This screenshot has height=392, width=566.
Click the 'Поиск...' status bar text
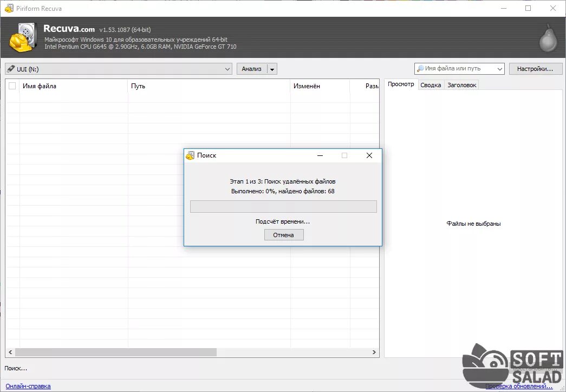16,369
